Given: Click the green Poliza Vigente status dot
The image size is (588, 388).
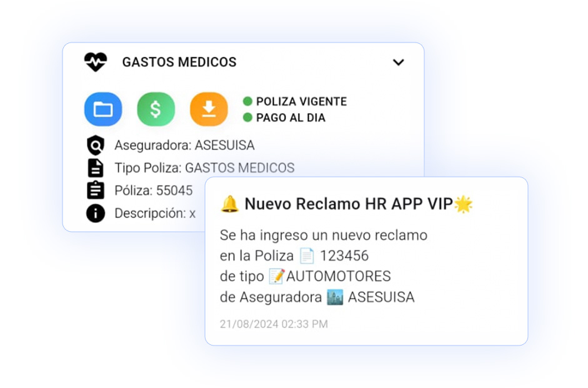Looking at the screenshot, I should point(247,101).
